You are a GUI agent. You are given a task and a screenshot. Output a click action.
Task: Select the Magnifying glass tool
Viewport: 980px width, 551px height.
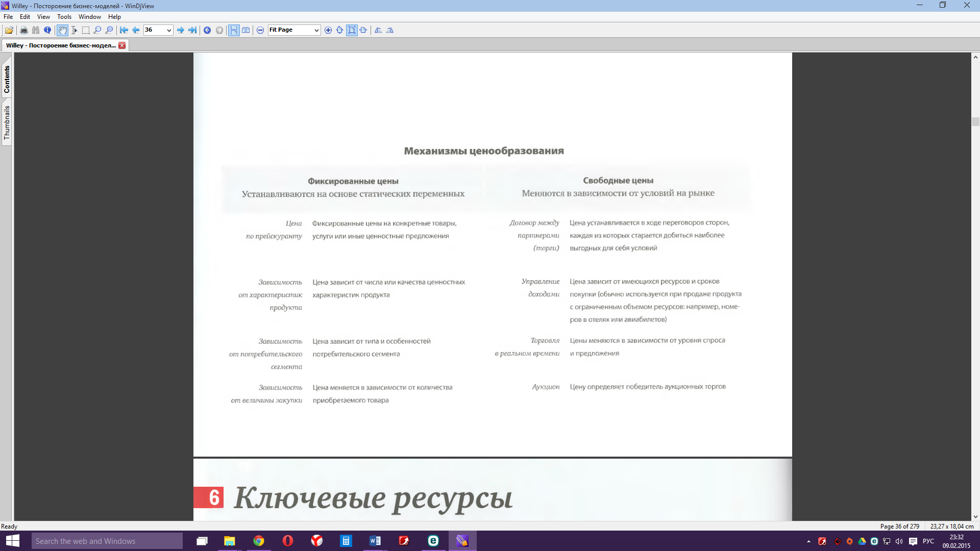(x=97, y=30)
